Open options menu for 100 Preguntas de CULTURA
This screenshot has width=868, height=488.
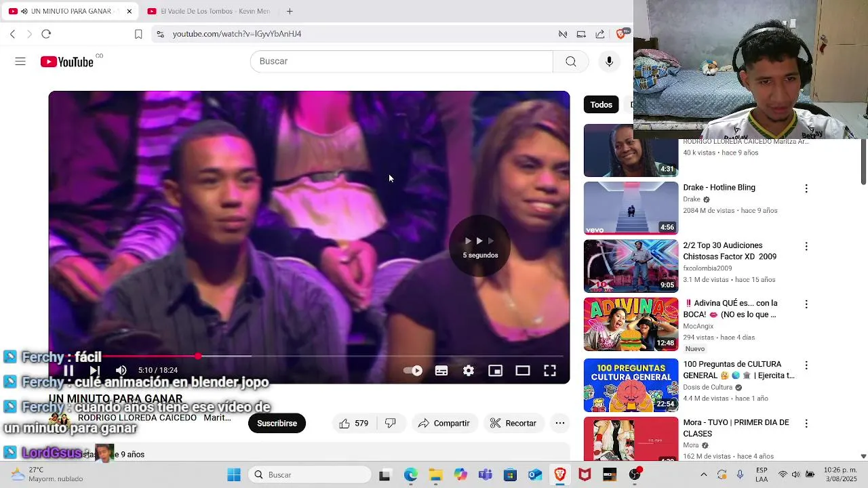tap(806, 365)
